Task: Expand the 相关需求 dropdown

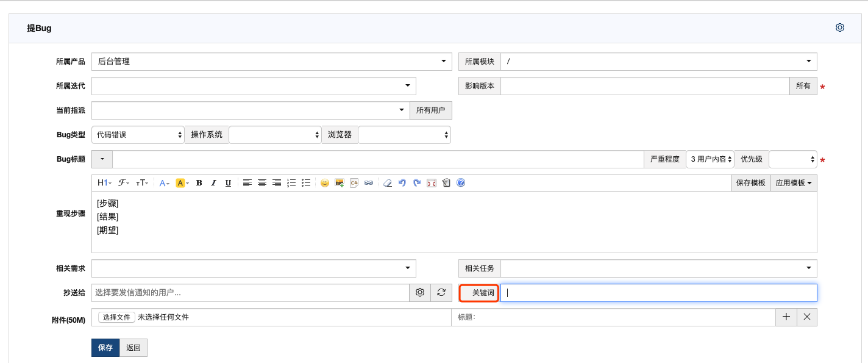Action: point(254,268)
